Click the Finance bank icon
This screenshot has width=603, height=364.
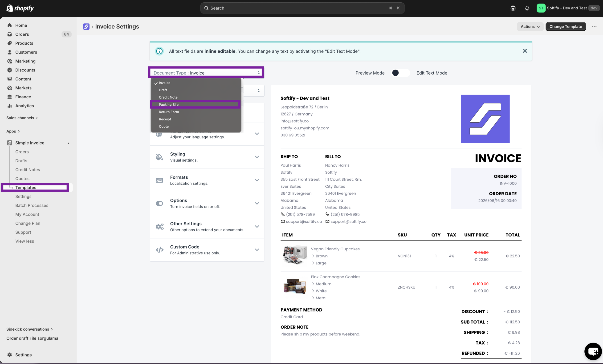pyautogui.click(x=10, y=97)
